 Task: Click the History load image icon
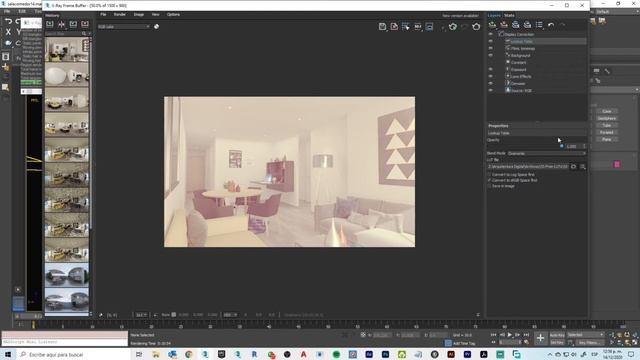(73, 24)
